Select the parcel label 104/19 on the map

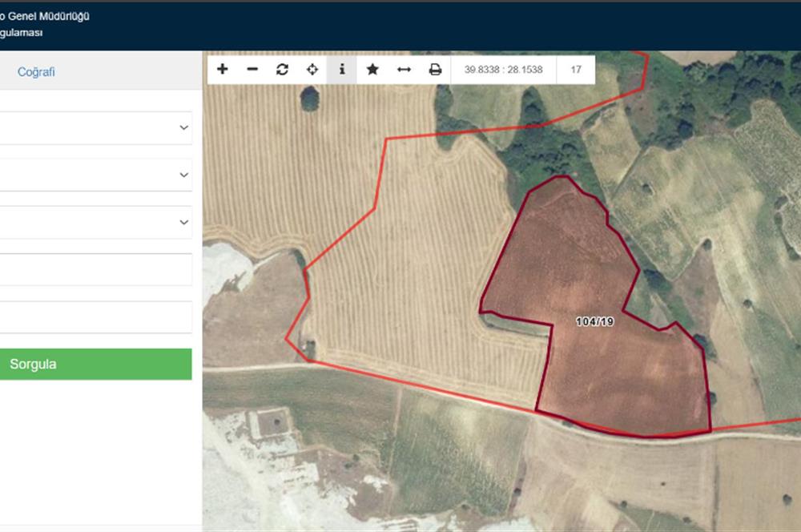[594, 322]
